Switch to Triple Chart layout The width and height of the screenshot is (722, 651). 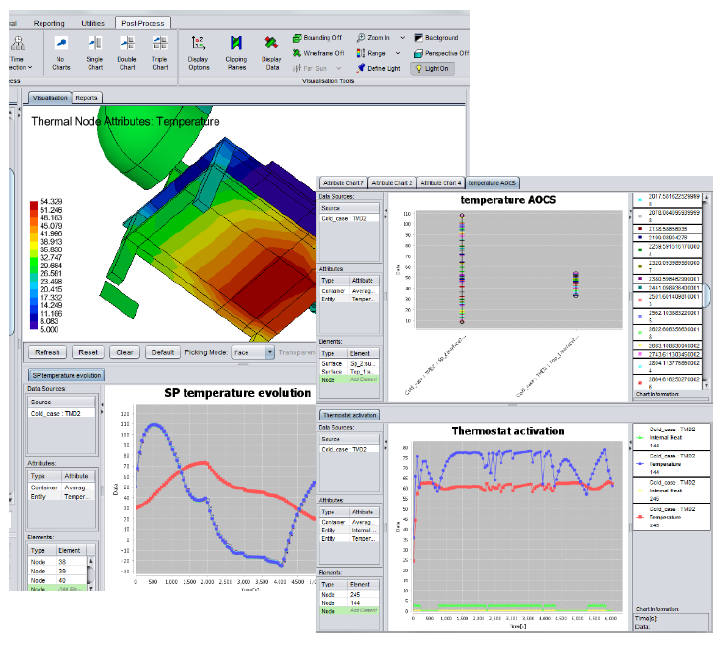[160, 52]
